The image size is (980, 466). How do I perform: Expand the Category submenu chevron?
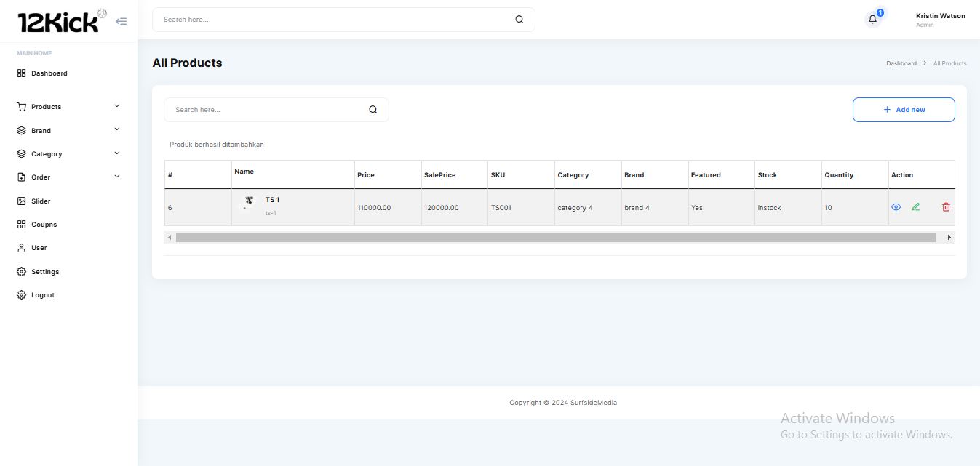pyautogui.click(x=117, y=153)
